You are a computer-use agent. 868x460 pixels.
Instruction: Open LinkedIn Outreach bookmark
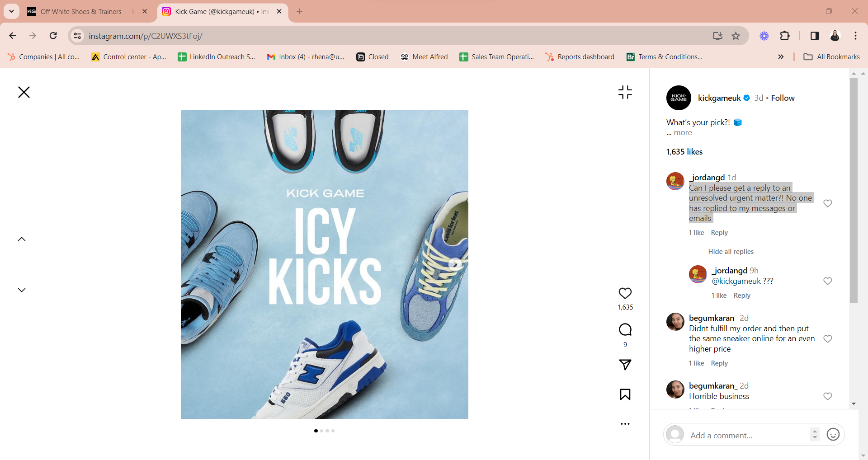point(217,57)
